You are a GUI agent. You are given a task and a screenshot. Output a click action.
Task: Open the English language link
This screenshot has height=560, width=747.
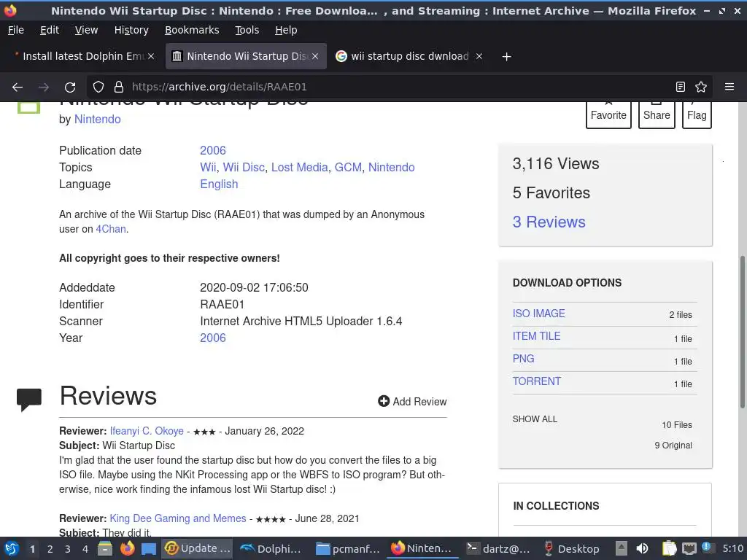[x=219, y=184]
